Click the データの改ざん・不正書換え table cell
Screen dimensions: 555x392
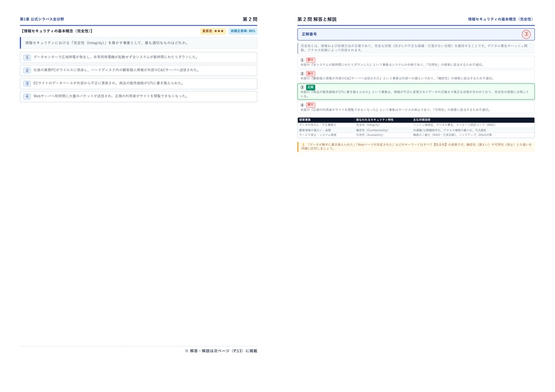[318, 125]
